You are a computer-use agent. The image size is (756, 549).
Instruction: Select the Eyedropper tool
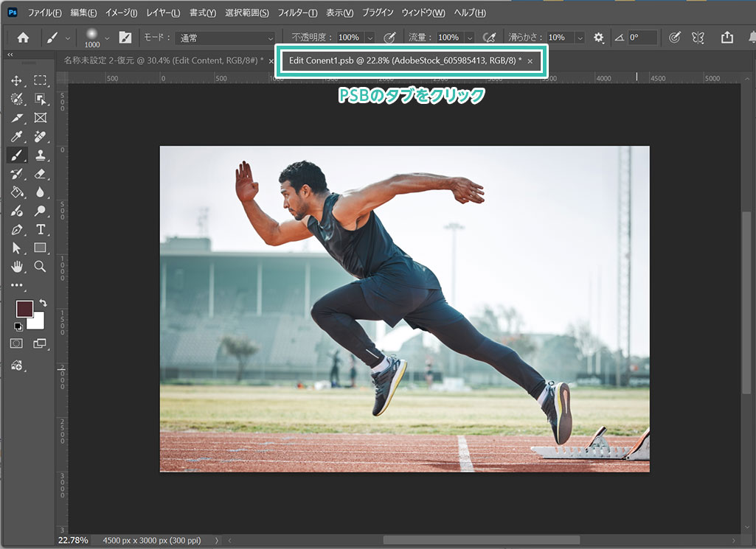tap(16, 136)
